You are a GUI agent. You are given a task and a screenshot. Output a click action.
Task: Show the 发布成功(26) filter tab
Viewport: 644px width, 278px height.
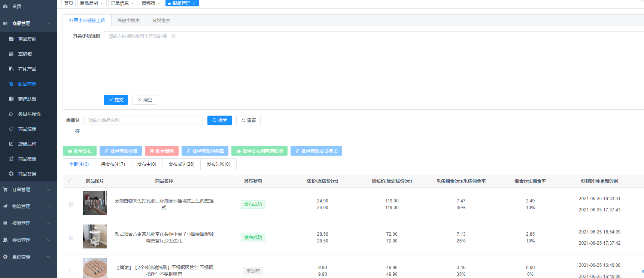[181, 164]
